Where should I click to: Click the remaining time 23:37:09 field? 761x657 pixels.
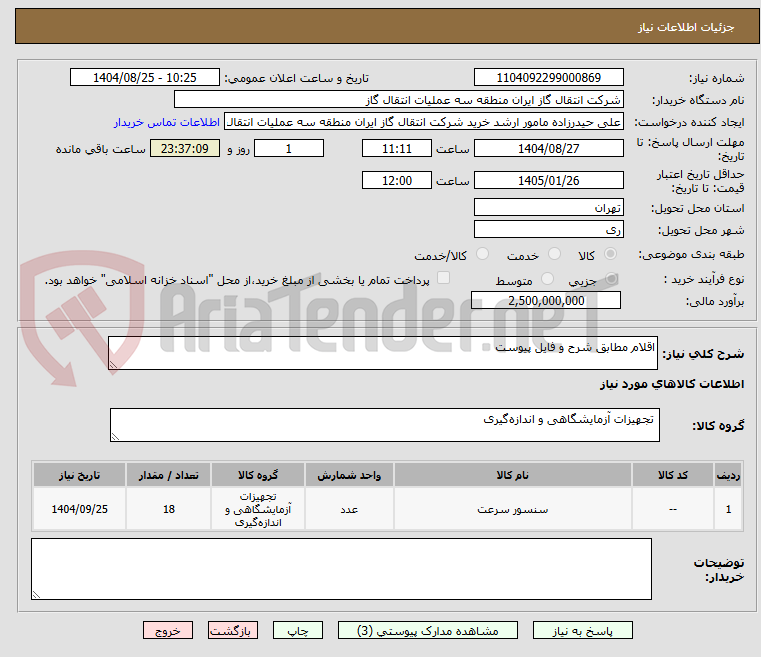[185, 148]
